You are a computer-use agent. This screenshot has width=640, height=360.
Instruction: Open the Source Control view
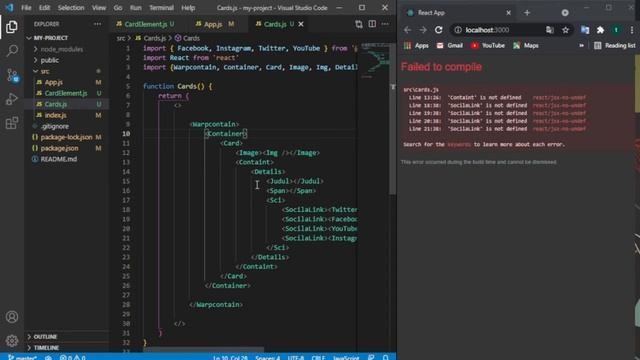(x=12, y=76)
